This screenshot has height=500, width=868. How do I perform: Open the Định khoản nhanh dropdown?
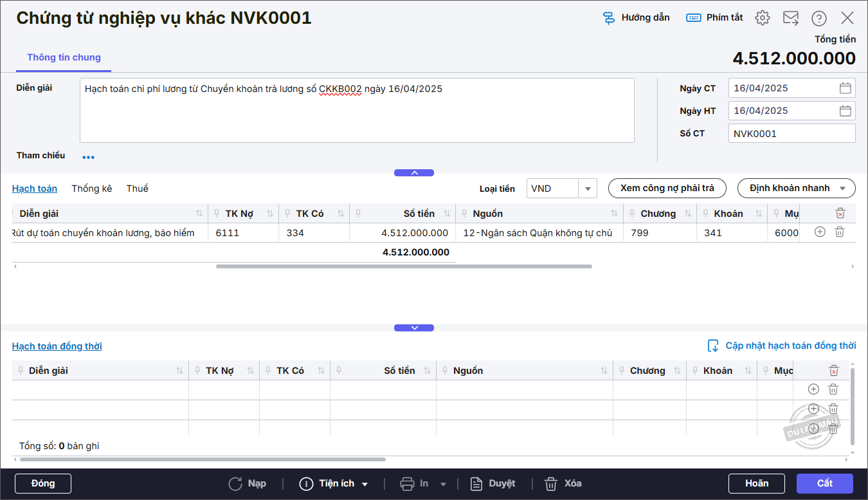point(796,188)
